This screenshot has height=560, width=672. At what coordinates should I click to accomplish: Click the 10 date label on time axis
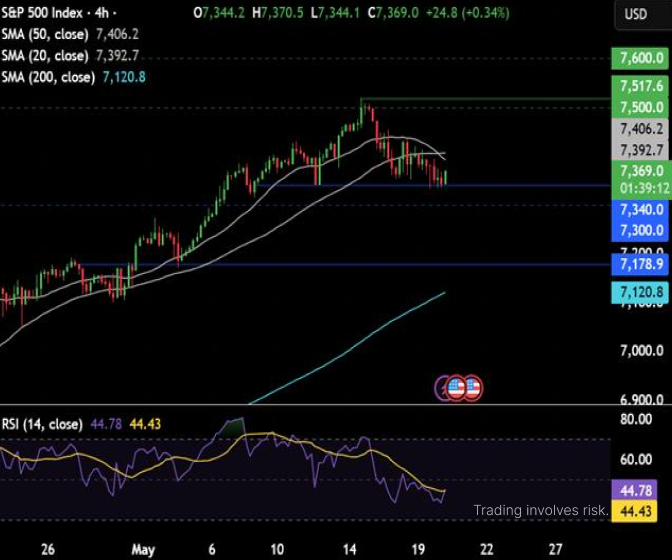[x=277, y=549]
